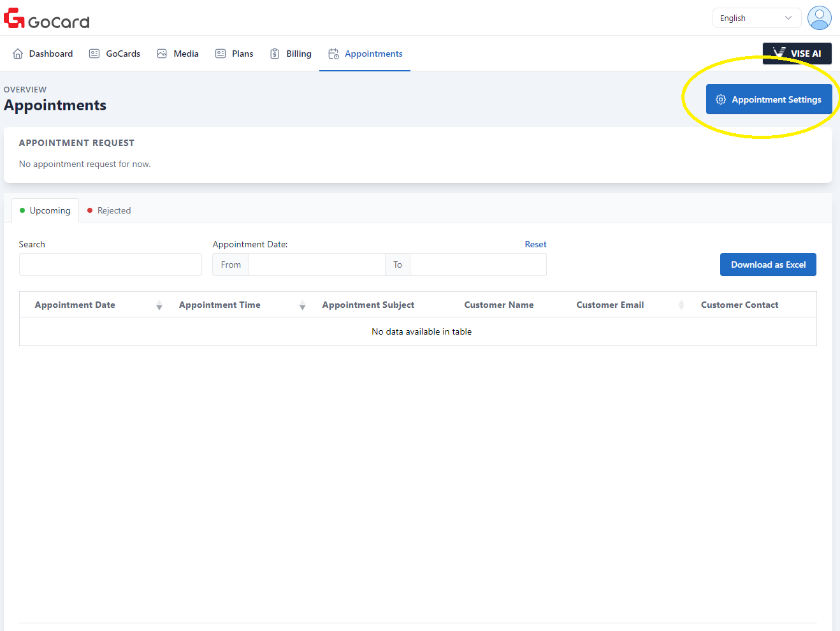Open the user profile avatar
This screenshot has width=840, height=631.
click(x=819, y=18)
